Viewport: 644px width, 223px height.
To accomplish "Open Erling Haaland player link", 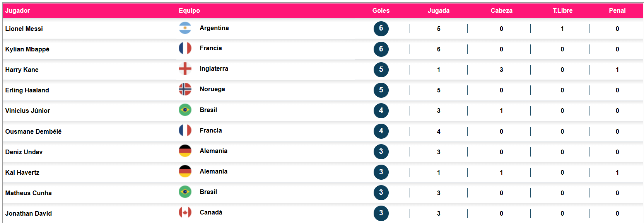I will [27, 90].
